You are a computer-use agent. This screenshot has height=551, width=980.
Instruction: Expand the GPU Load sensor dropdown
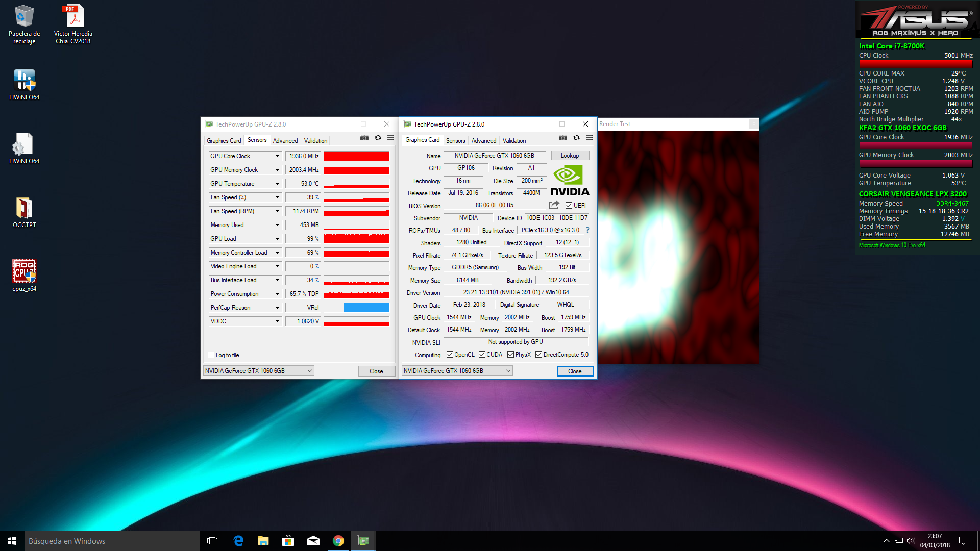[x=277, y=239]
